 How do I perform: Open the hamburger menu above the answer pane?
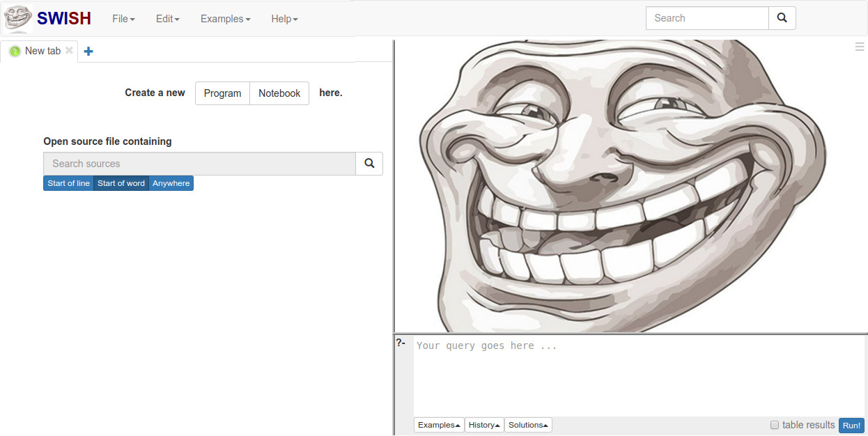pos(860,47)
